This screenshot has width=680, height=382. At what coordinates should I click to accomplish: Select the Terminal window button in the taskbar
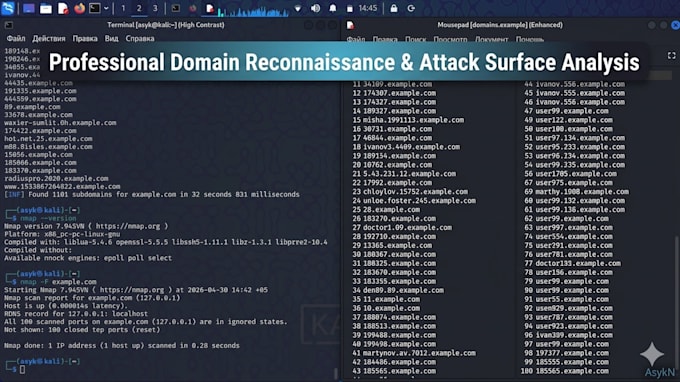pyautogui.click(x=176, y=8)
